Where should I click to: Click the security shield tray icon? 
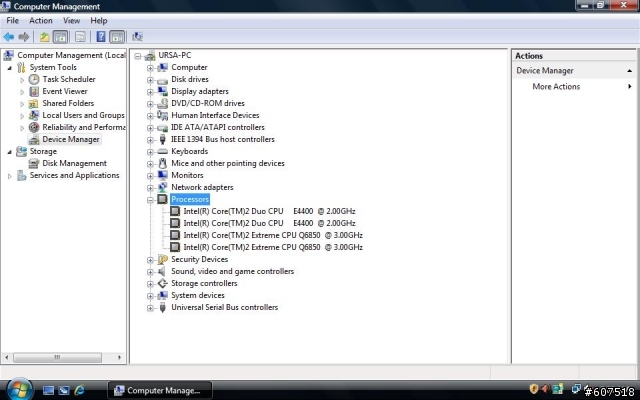point(533,389)
